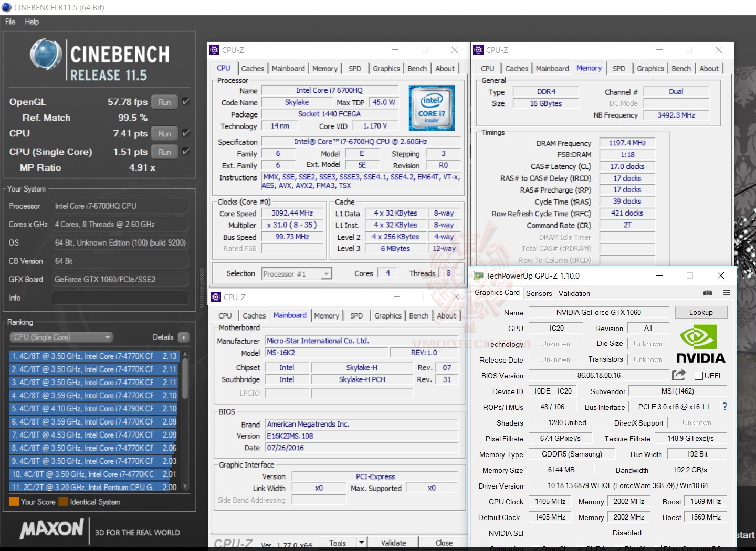Run the CPU (Single Core) benchmark
This screenshot has width=756, height=551.
(164, 152)
